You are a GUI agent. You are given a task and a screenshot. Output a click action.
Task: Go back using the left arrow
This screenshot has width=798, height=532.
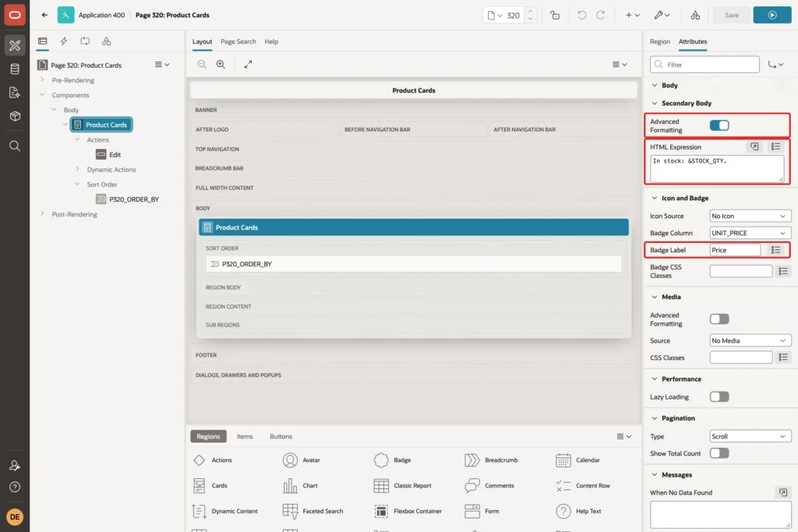coord(44,15)
